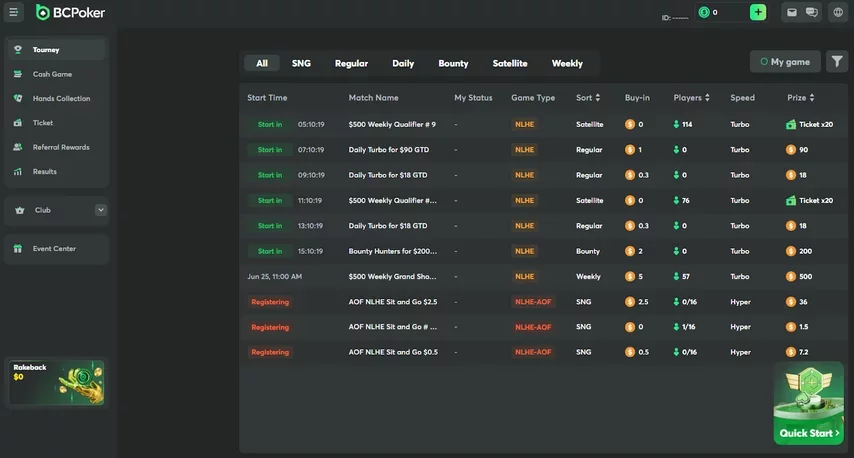
Task: Click the BCPoker logo
Action: [70, 12]
